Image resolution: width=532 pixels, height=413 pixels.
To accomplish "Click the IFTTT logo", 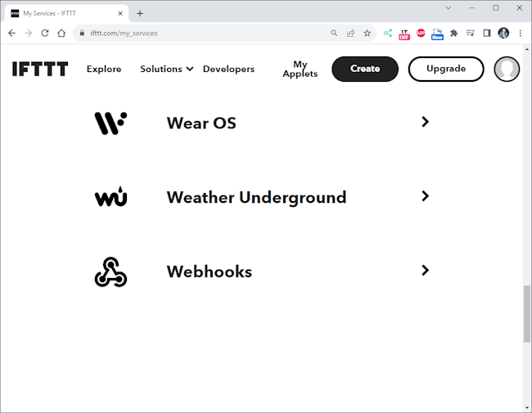I will [40, 69].
